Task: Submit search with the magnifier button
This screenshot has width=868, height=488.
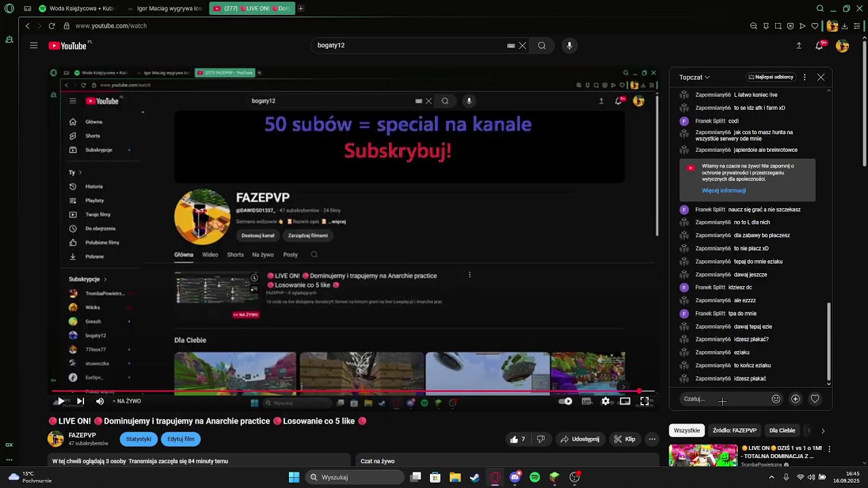Action: 542,45
